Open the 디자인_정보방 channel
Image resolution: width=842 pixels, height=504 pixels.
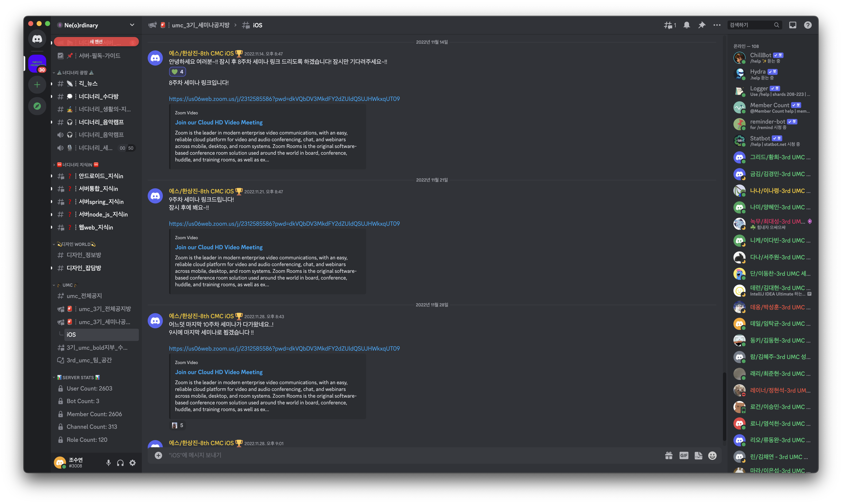pos(84,255)
